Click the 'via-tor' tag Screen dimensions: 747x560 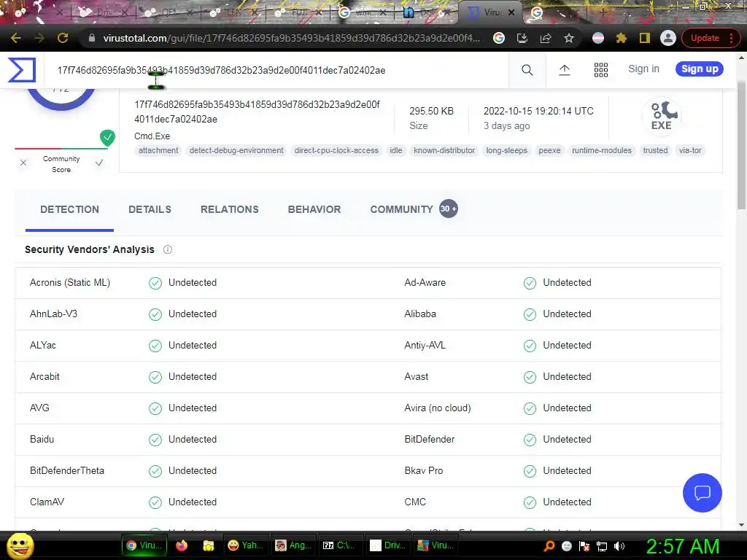coord(690,150)
